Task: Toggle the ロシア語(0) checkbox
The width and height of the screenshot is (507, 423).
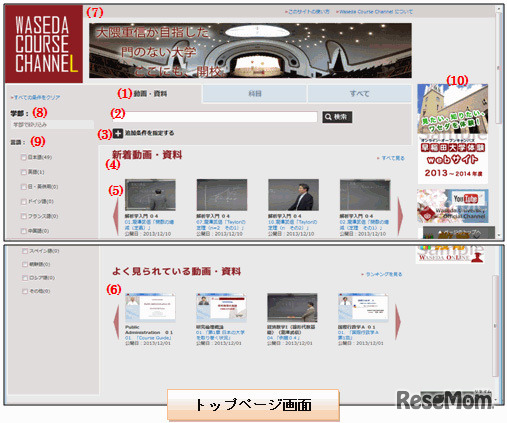Action: pyautogui.click(x=24, y=278)
